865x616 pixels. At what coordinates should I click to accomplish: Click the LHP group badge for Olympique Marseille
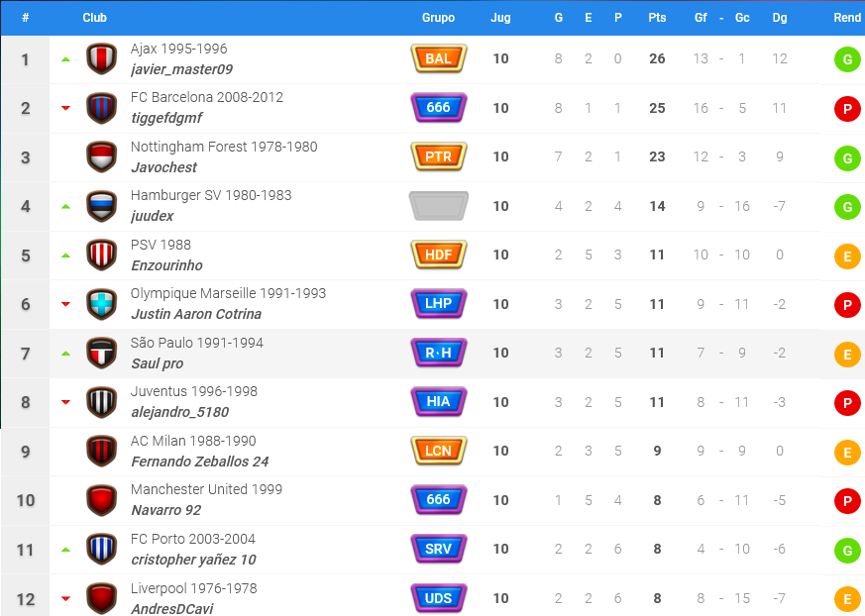[x=439, y=304]
